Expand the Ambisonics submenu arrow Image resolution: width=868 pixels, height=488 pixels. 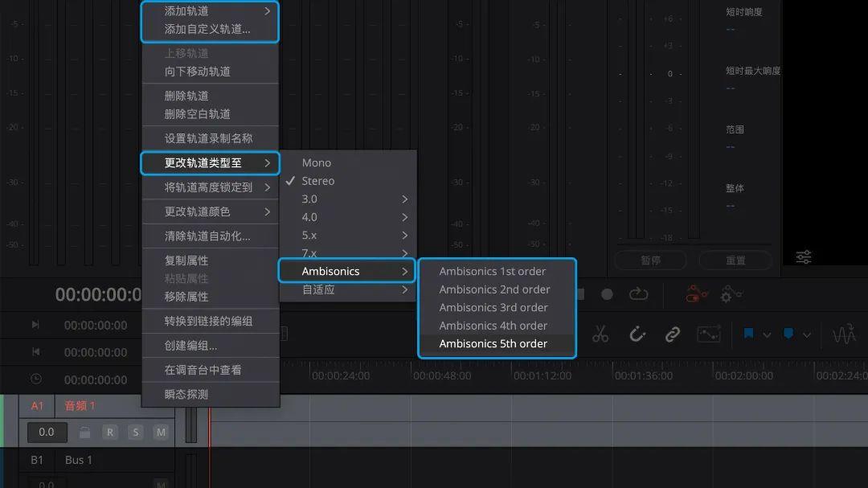(x=406, y=271)
